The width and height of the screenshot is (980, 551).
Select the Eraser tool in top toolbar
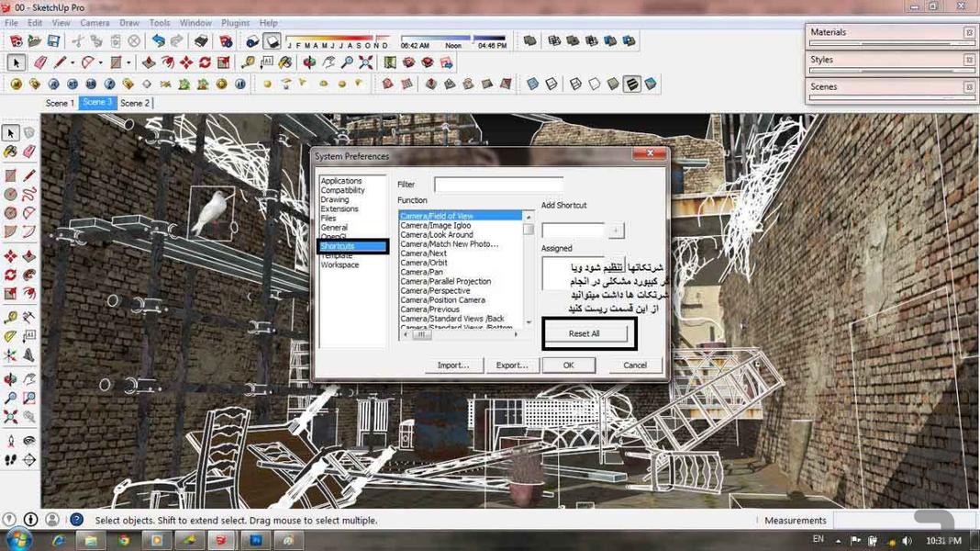click(x=40, y=62)
